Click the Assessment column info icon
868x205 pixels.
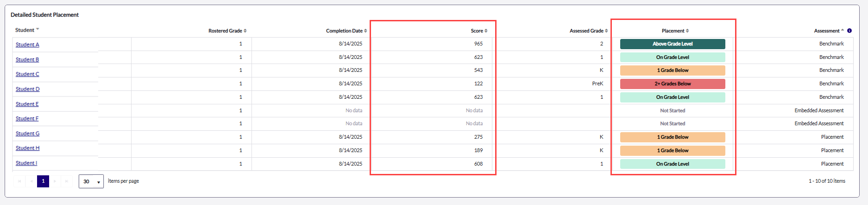(x=849, y=31)
